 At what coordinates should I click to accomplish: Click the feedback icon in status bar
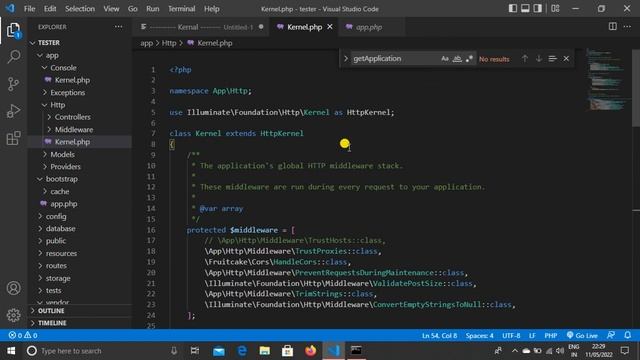click(x=611, y=335)
